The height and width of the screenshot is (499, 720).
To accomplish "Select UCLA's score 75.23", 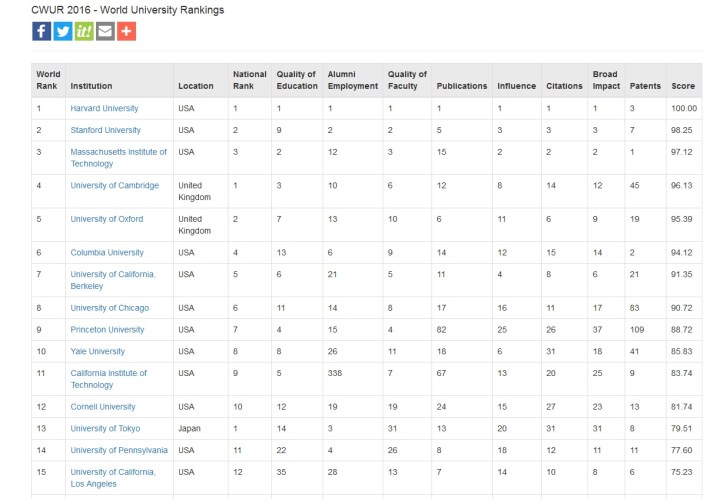I will click(681, 472).
